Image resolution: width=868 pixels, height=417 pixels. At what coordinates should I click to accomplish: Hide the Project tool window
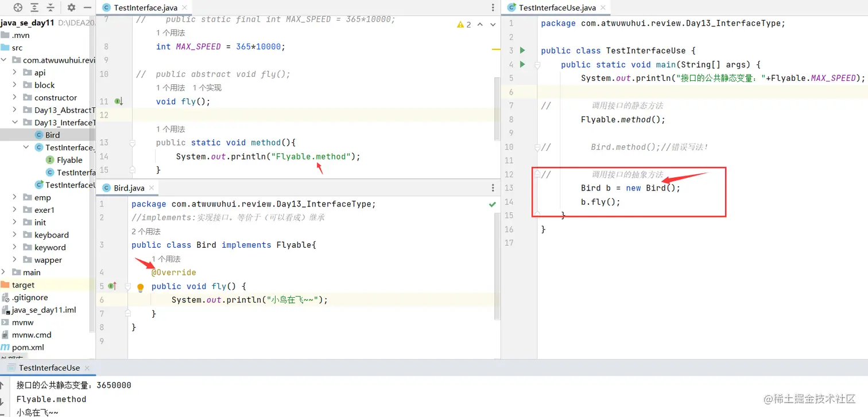(87, 7)
